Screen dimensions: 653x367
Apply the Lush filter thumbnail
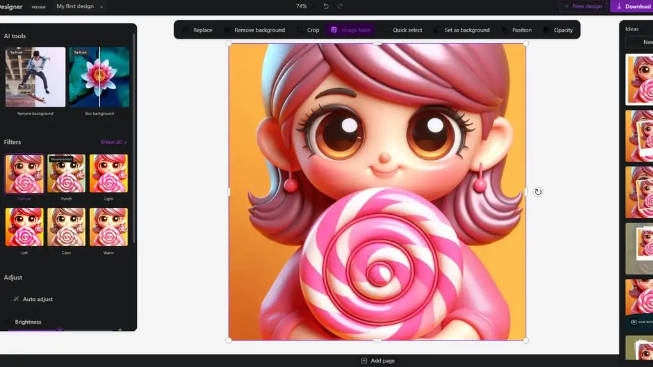pos(24,227)
